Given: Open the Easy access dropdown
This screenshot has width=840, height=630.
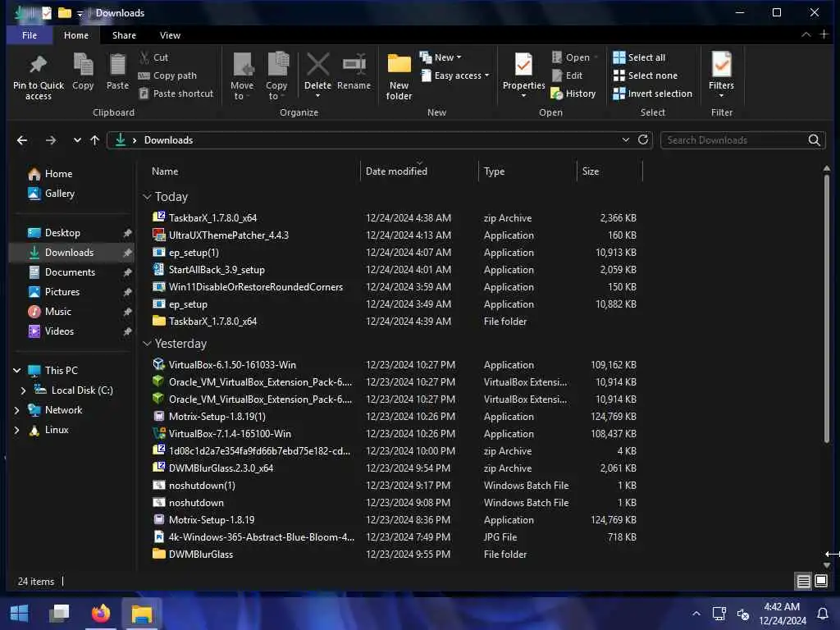Looking at the screenshot, I should point(455,75).
